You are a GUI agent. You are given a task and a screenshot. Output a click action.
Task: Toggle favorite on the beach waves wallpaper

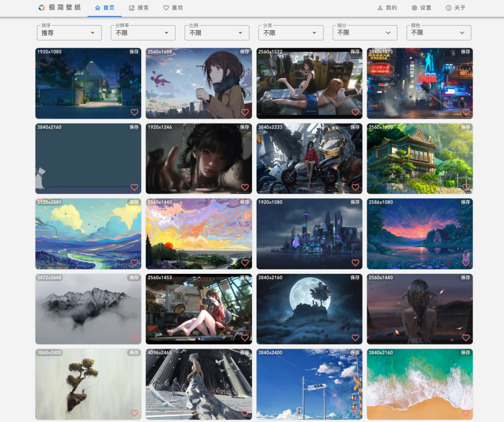[466, 413]
